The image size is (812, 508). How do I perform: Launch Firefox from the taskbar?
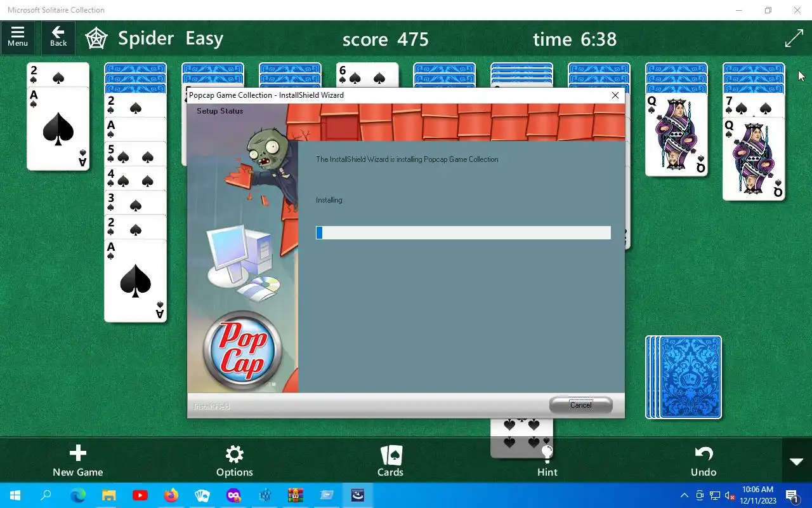(x=171, y=495)
